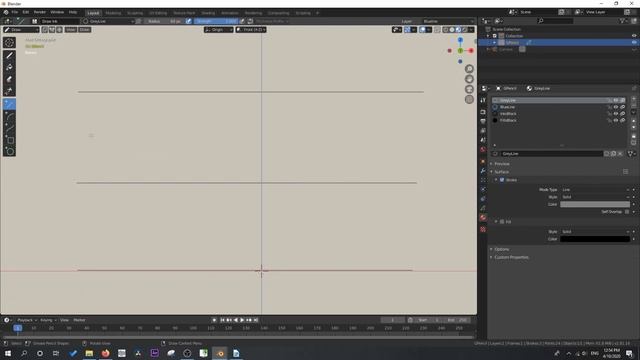The image size is (640, 360).
Task: Open Firefox from Windows taskbar
Action: (105, 353)
